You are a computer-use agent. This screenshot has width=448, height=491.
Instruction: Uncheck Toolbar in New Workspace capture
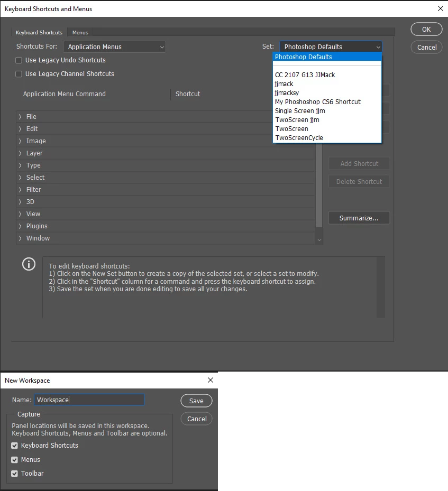point(14,474)
